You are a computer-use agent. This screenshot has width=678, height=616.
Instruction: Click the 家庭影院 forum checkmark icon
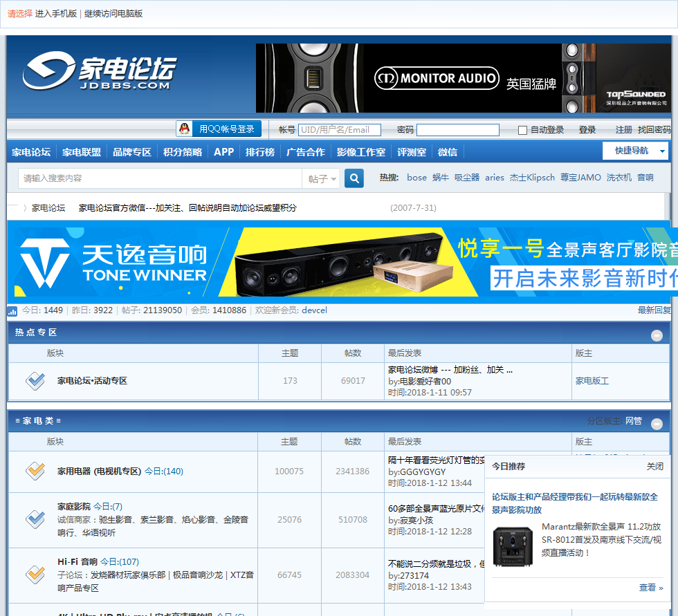(x=35, y=520)
